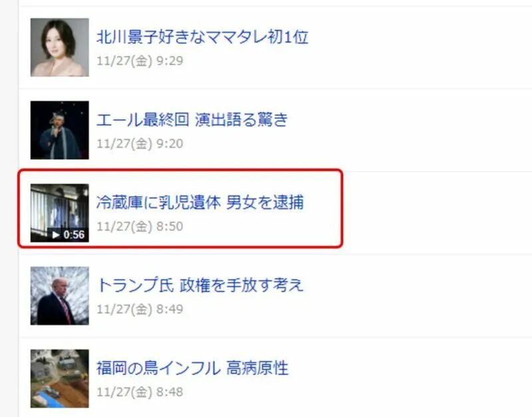This screenshot has height=417, width=532.
Task: Open the 北川景子 portrait thumbnail
Action: click(x=60, y=47)
